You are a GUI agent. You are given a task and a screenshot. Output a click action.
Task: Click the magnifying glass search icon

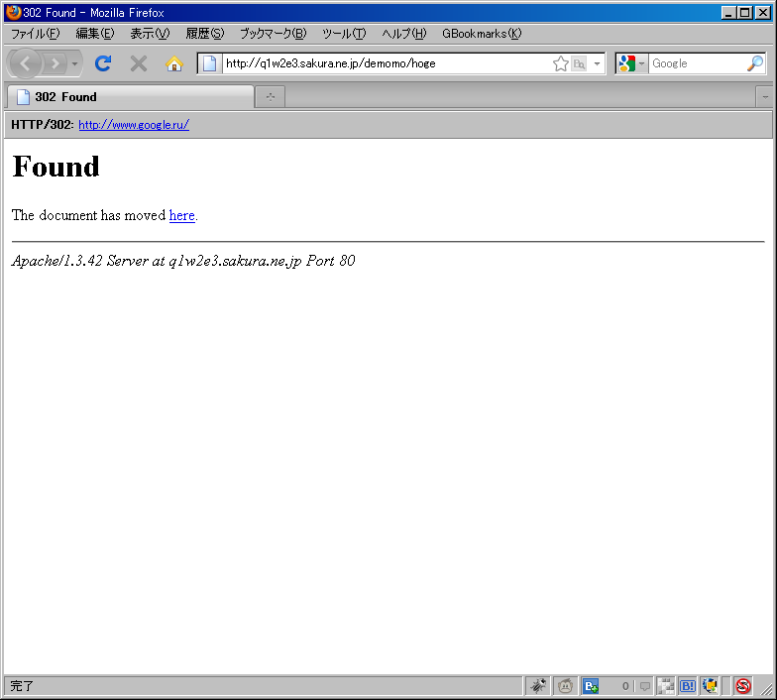click(x=755, y=63)
